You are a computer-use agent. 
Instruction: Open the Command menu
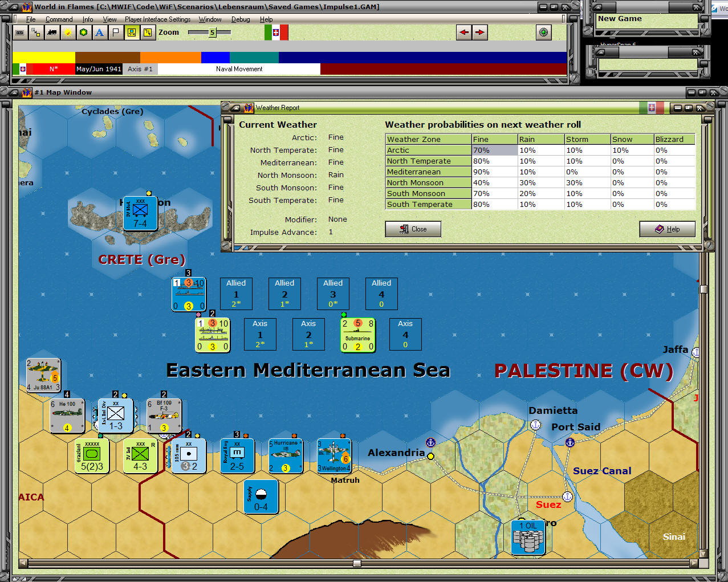59,19
